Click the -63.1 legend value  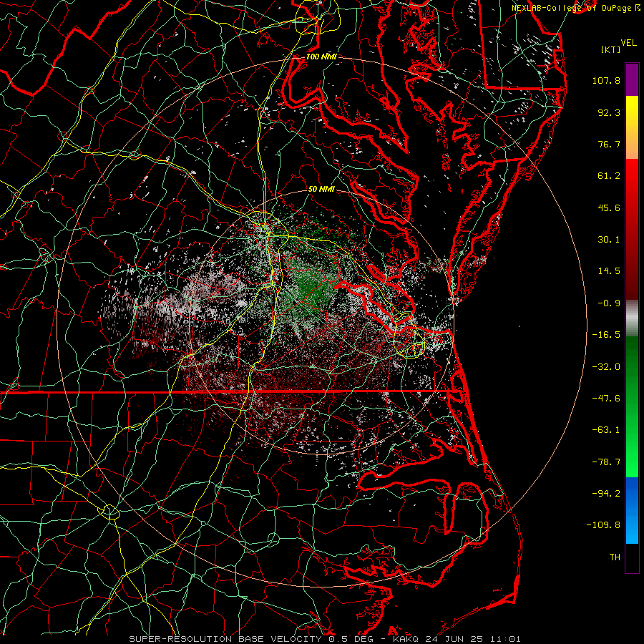click(x=606, y=430)
